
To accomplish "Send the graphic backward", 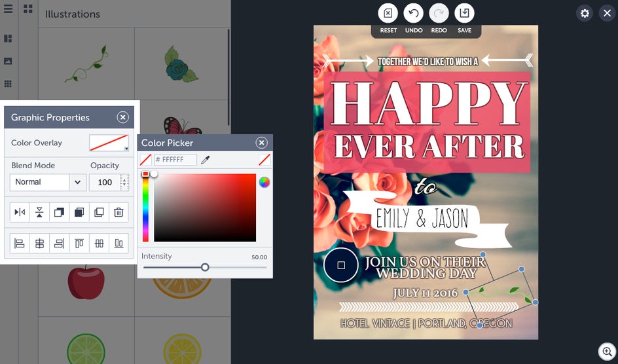I will coord(59,212).
